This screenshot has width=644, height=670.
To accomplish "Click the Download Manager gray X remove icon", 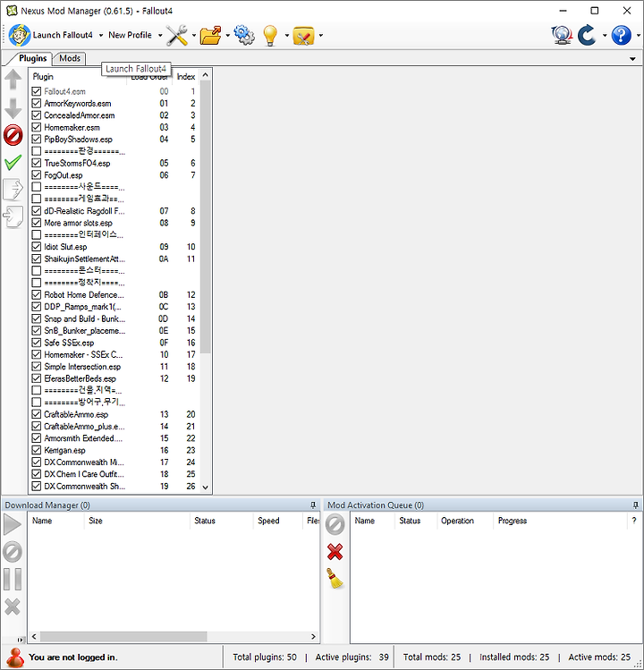I will (x=13, y=606).
